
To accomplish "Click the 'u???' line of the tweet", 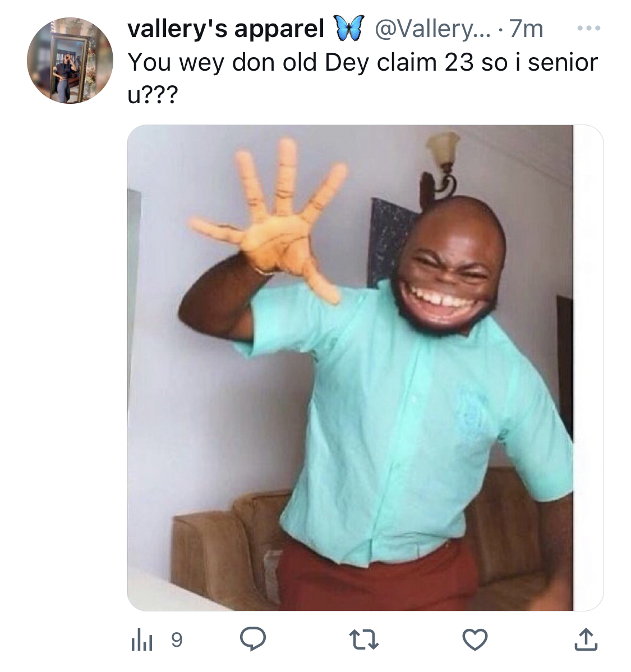I will pyautogui.click(x=152, y=95).
